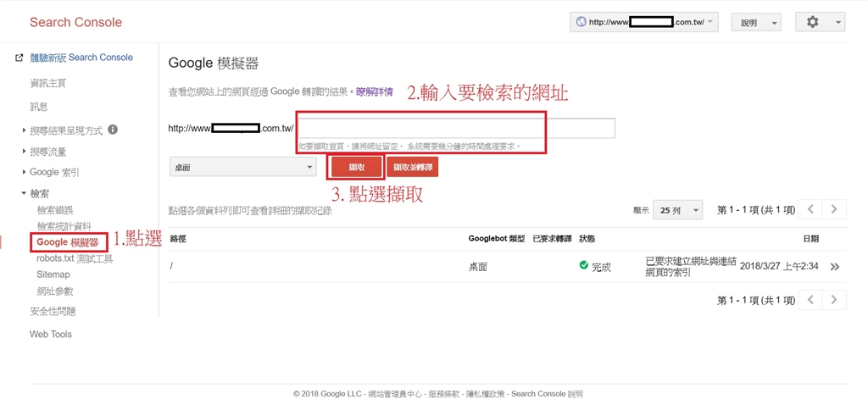868x399 pixels.
Task: Click the 日期 column header
Action: pyautogui.click(x=811, y=239)
